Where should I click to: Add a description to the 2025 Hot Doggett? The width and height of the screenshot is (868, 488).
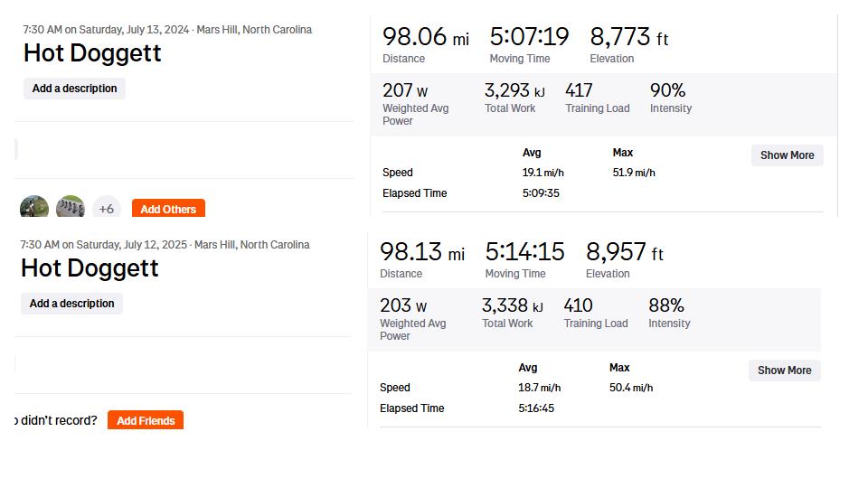[x=71, y=304]
